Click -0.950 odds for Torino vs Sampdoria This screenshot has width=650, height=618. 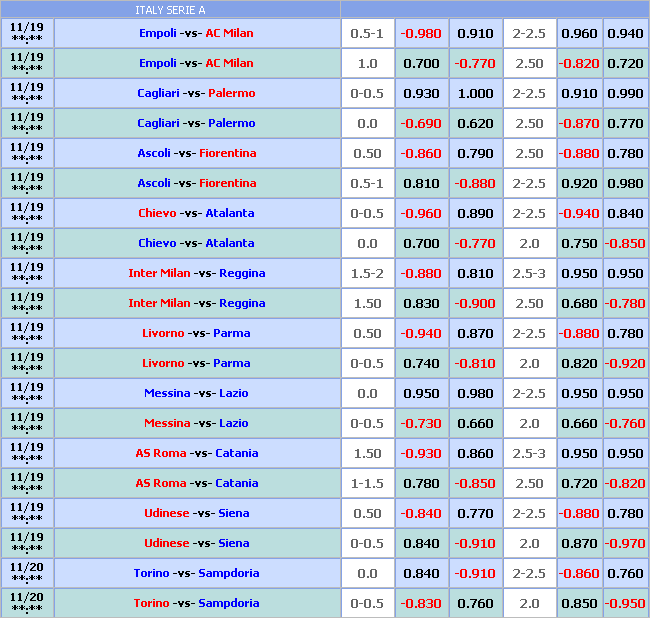point(625,603)
